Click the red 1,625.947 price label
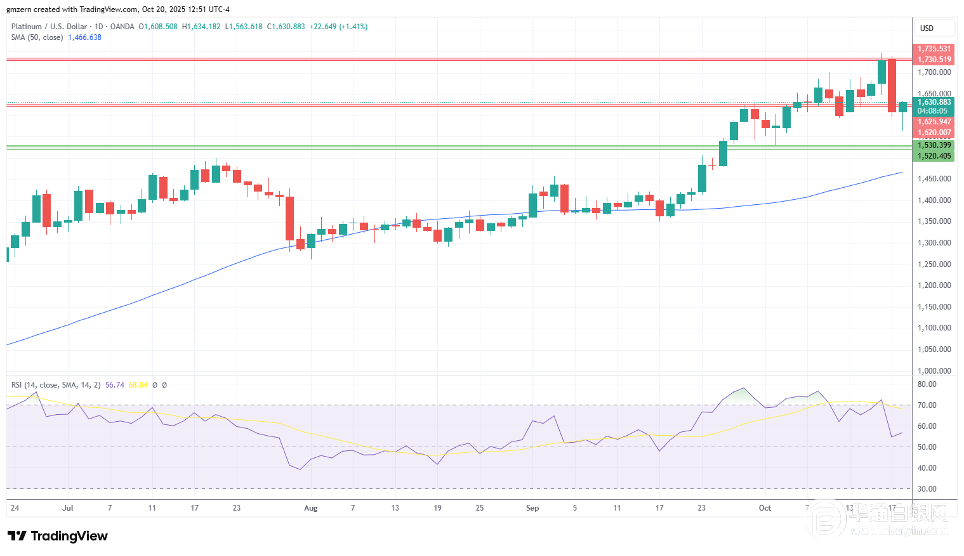 coord(934,121)
